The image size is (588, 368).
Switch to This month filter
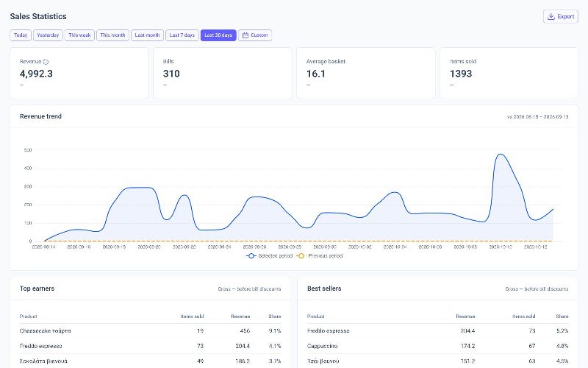pos(113,35)
